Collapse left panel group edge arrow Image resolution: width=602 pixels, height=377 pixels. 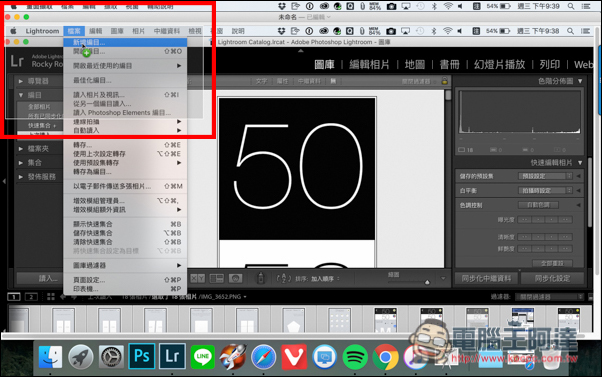coord(4,181)
